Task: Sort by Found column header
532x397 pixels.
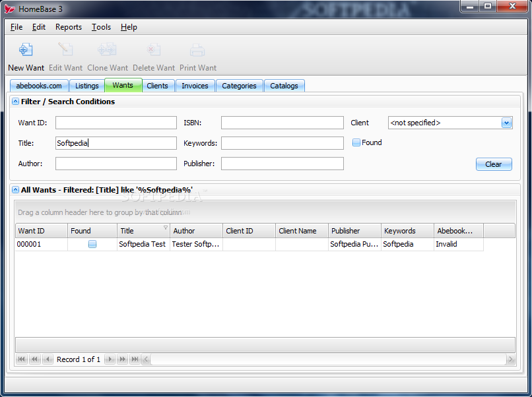Action: tap(92, 231)
